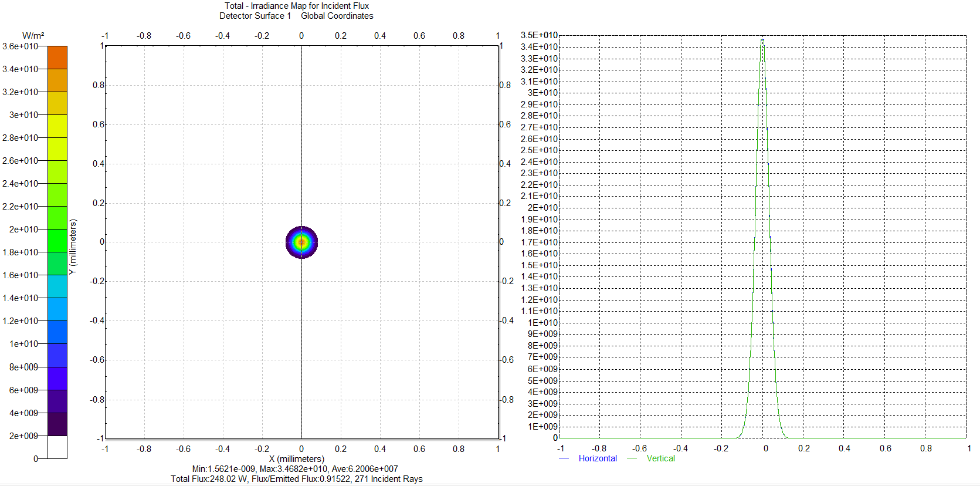Click the Min, Max, Ave statistics line

pos(295,469)
